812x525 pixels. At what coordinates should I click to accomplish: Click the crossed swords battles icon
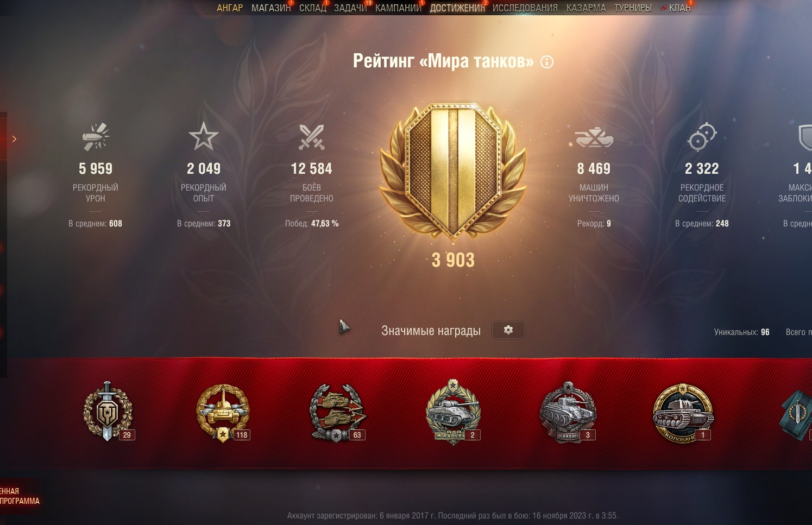(x=312, y=137)
